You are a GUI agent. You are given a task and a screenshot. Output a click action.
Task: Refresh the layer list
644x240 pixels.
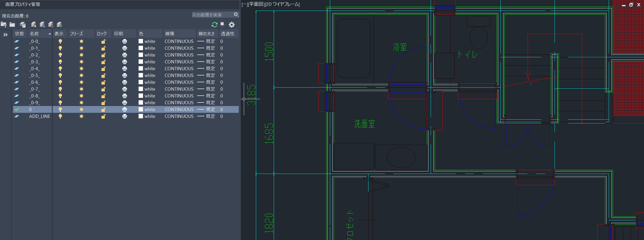click(214, 25)
